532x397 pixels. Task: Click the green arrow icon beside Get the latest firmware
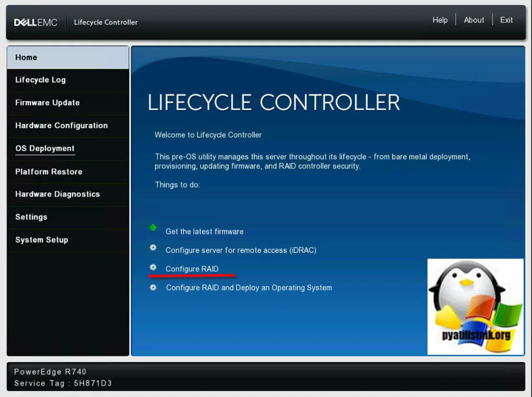[x=153, y=228]
